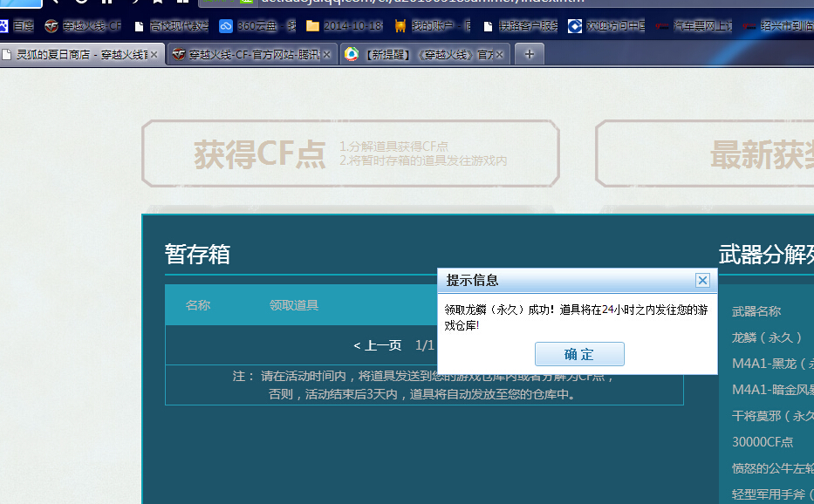This screenshot has height=504, width=814.
Task: Click the 获得CF点 banner
Action: click(351, 153)
